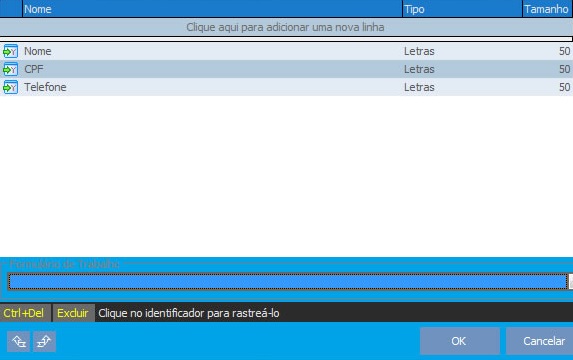Image resolution: width=573 pixels, height=360 pixels.
Task: Open the Letras type cell of CPF row
Action: tap(462, 69)
